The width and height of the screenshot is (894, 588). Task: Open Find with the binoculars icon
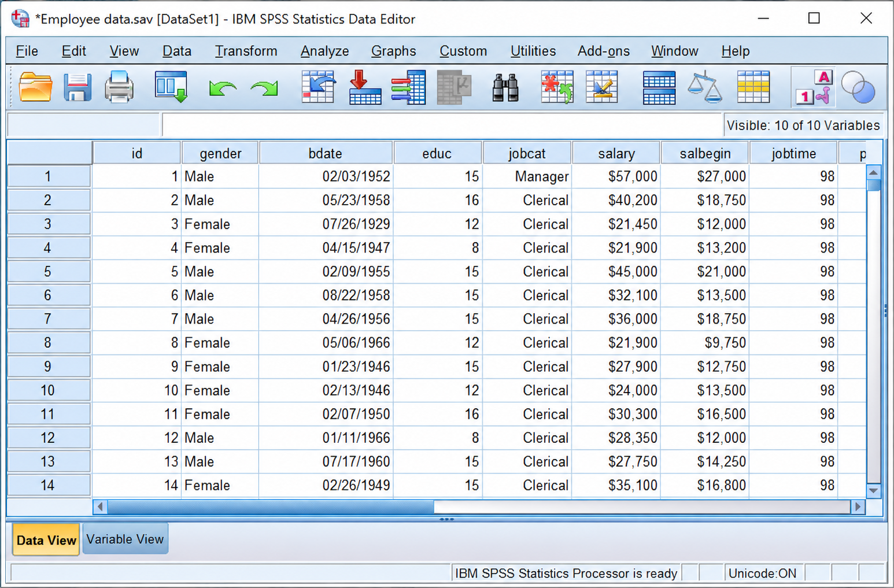point(505,88)
